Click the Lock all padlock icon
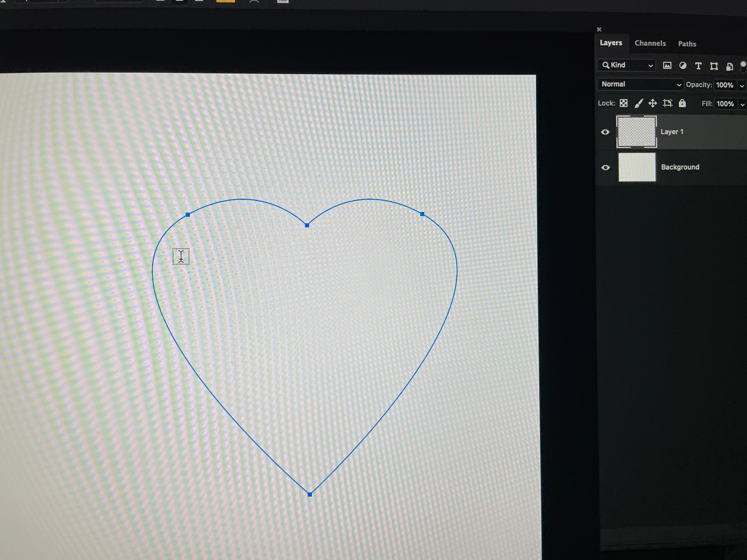 pyautogui.click(x=682, y=103)
